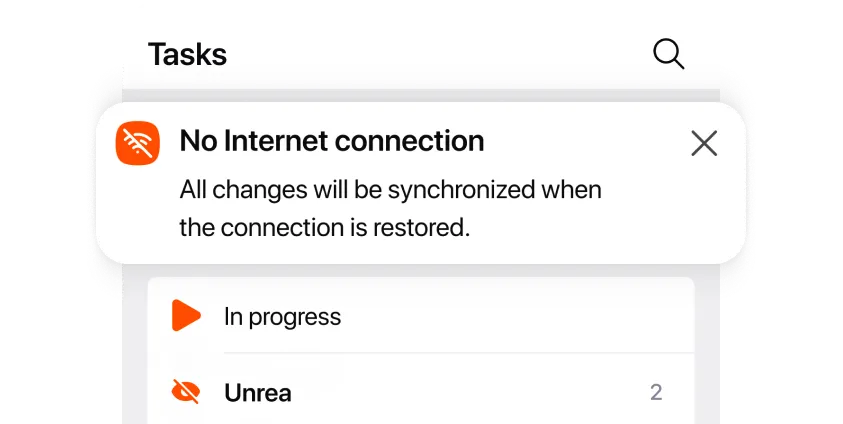Click the text 'the connection is restored.'
This screenshot has height=424, width=843.
coord(324,227)
